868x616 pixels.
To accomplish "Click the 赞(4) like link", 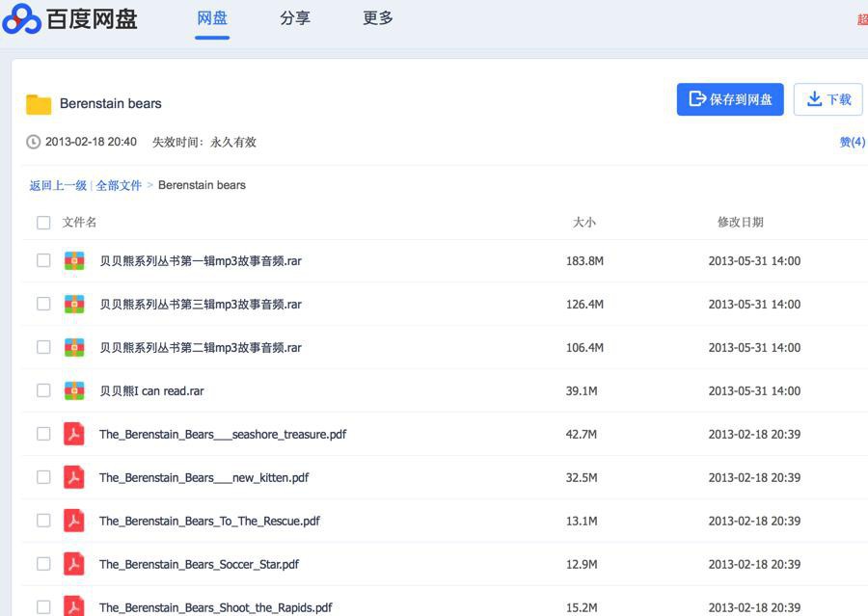I will (853, 143).
